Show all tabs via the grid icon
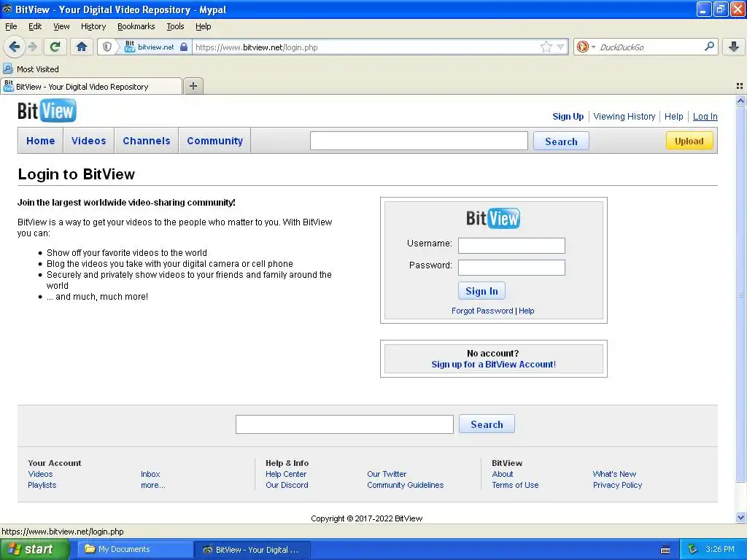747x560 pixels. click(740, 86)
